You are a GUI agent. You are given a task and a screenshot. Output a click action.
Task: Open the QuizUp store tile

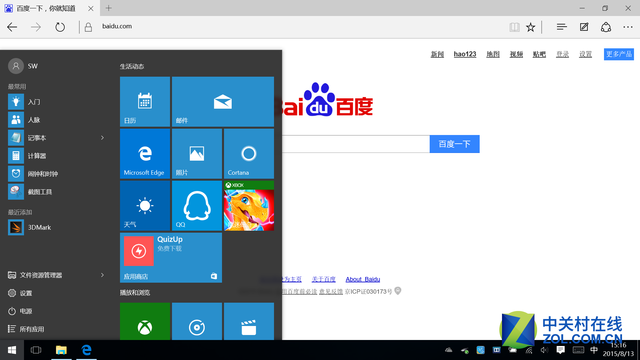[171, 258]
